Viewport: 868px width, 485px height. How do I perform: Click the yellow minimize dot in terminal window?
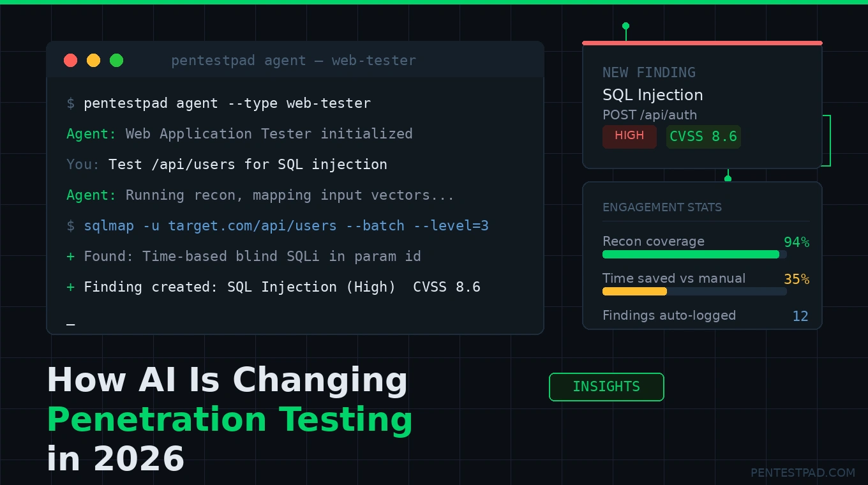94,61
